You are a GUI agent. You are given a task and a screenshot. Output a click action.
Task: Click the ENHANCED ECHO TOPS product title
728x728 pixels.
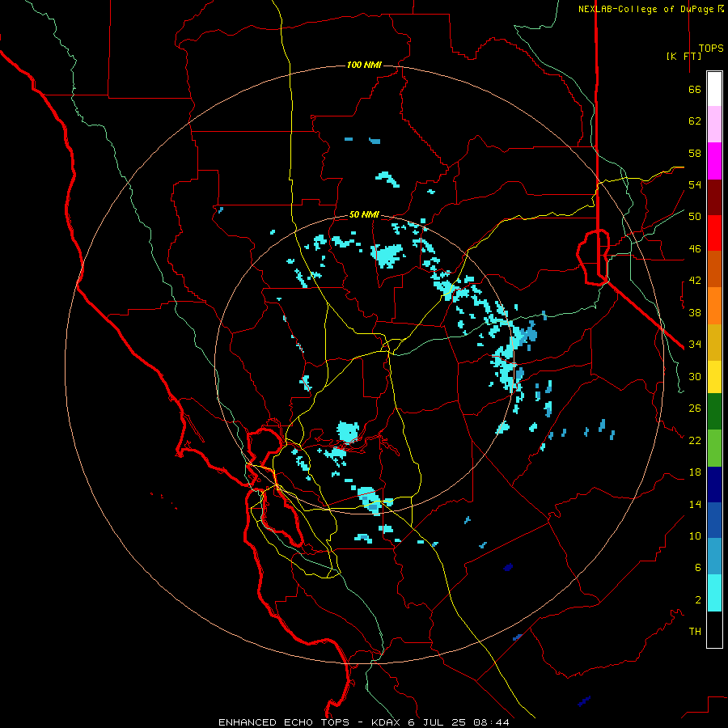(284, 722)
